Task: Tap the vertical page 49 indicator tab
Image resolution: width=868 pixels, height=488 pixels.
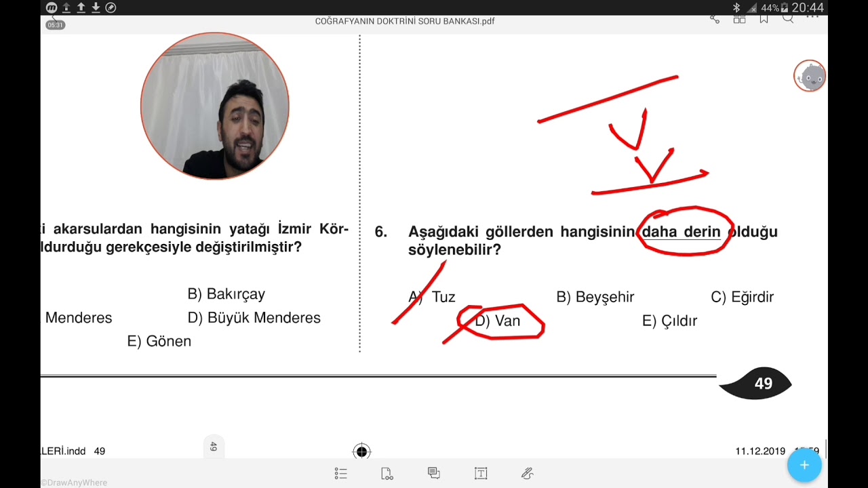Action: (x=213, y=447)
